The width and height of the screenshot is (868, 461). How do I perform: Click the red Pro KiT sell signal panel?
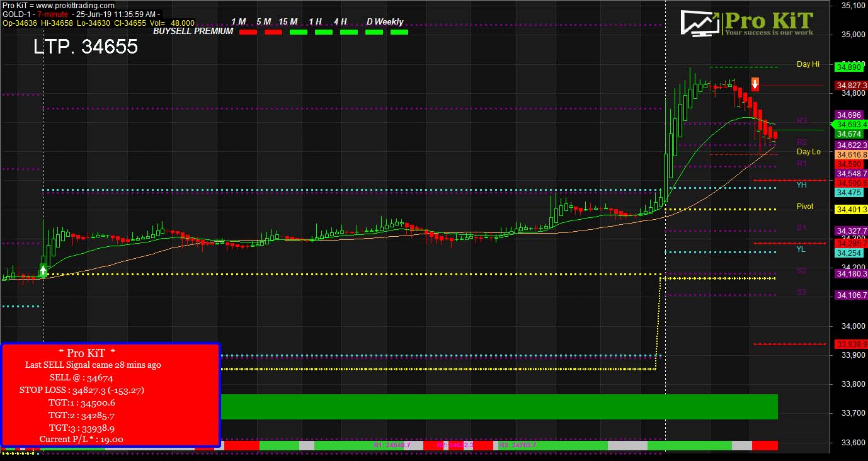pos(110,396)
